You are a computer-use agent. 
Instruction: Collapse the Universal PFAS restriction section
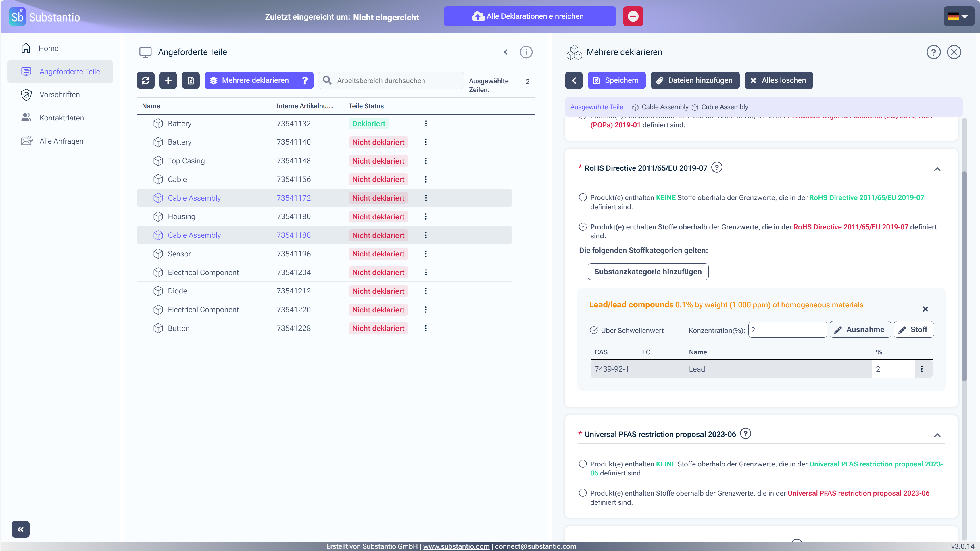click(x=937, y=435)
